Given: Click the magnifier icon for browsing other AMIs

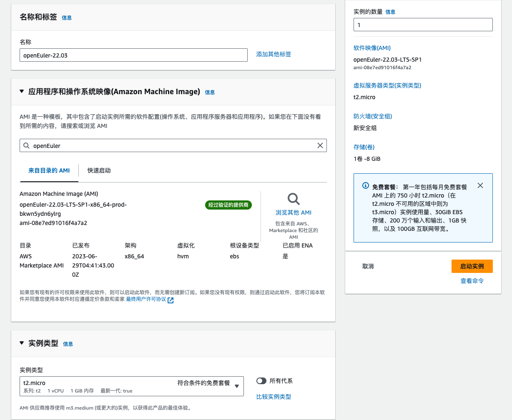Looking at the screenshot, I should coord(294,199).
